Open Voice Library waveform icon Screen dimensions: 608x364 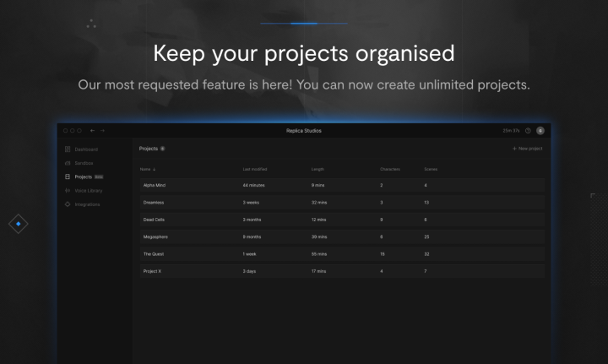click(68, 190)
